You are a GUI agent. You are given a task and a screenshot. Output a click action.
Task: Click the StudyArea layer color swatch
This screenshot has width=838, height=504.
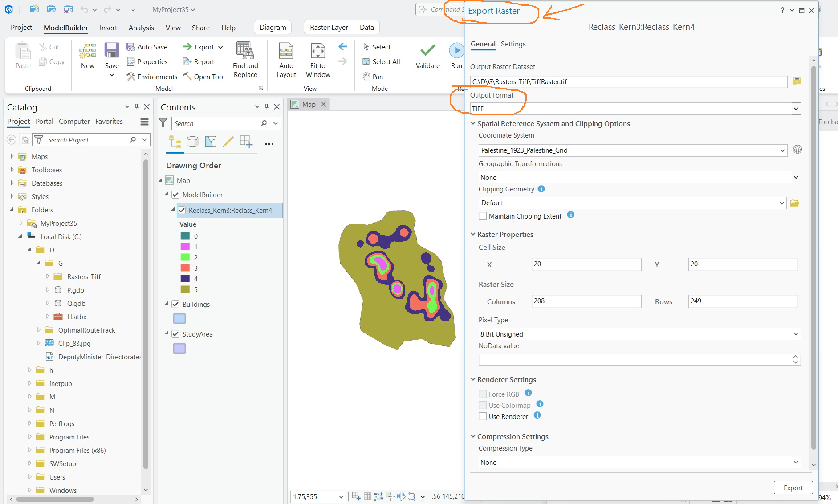(179, 348)
